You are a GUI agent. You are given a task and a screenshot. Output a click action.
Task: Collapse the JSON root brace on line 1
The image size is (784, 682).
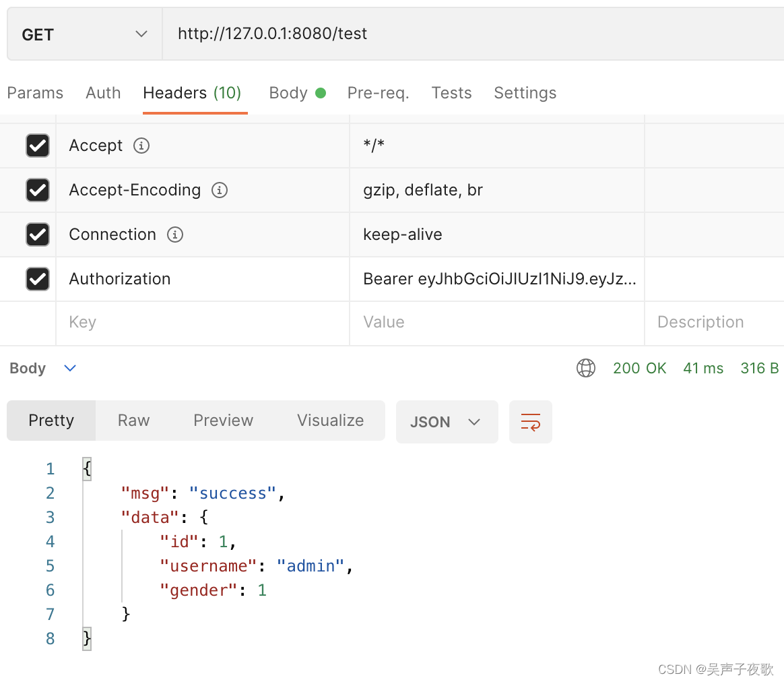(x=87, y=469)
